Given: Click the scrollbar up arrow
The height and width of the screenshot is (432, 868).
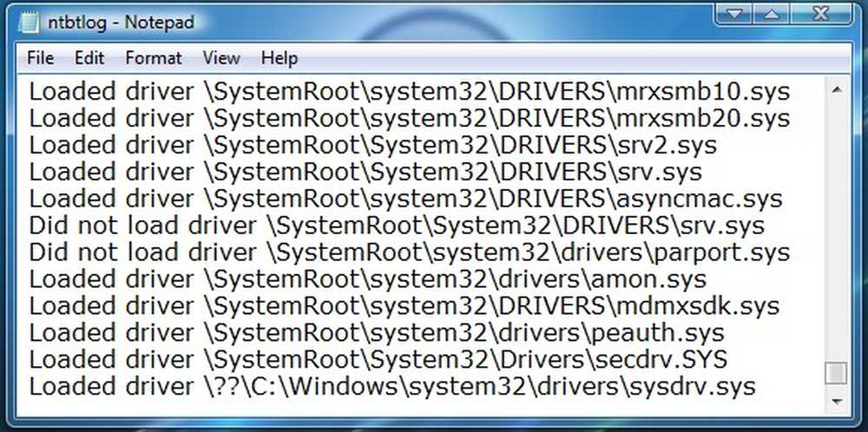Looking at the screenshot, I should coord(835,88).
